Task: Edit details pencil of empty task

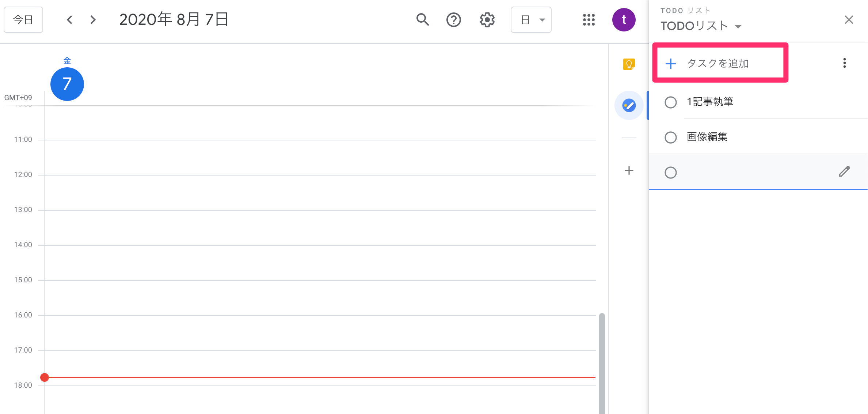Action: pyautogui.click(x=845, y=171)
